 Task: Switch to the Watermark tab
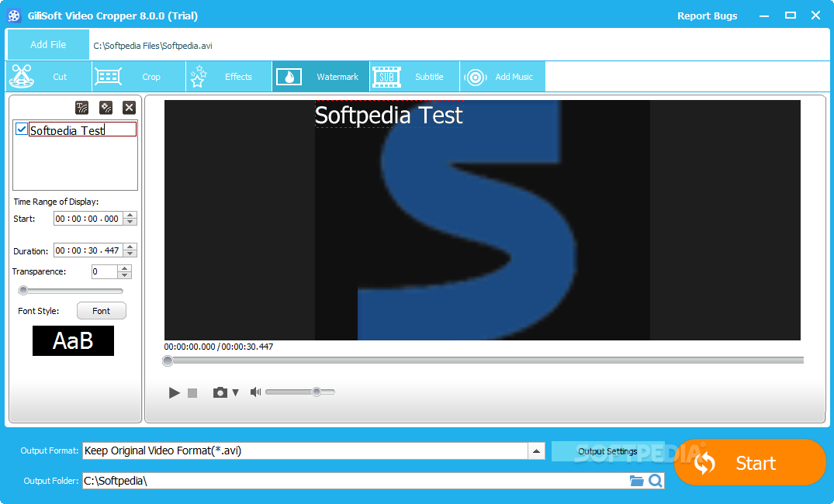(x=320, y=77)
